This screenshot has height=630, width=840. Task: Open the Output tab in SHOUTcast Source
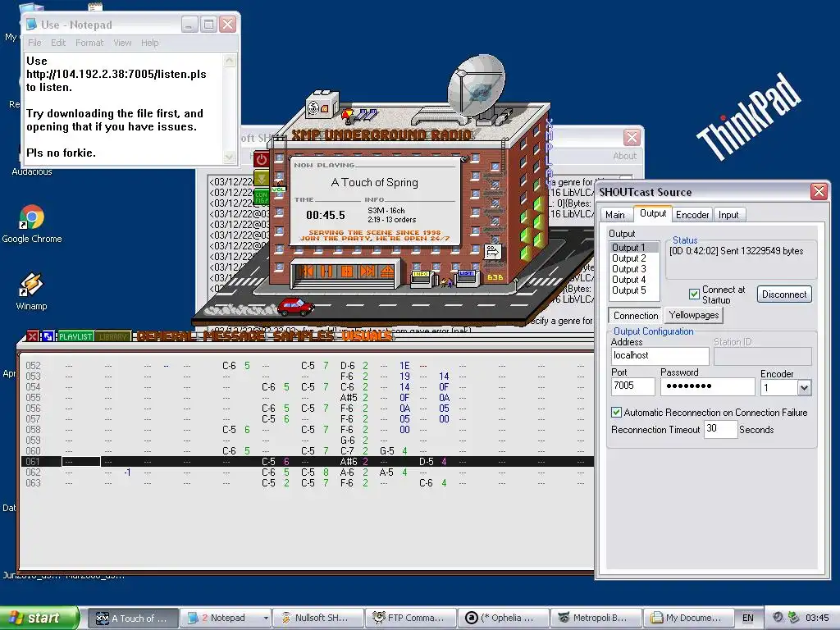tap(652, 213)
